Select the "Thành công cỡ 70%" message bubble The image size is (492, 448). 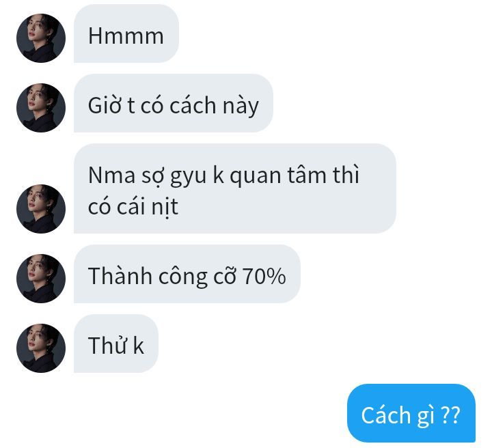point(187,274)
